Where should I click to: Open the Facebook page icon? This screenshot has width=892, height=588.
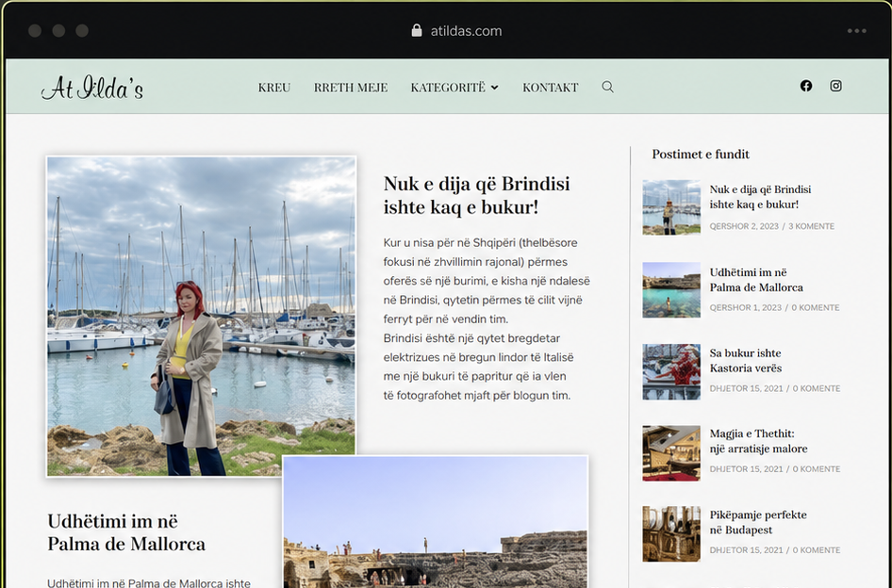(806, 86)
